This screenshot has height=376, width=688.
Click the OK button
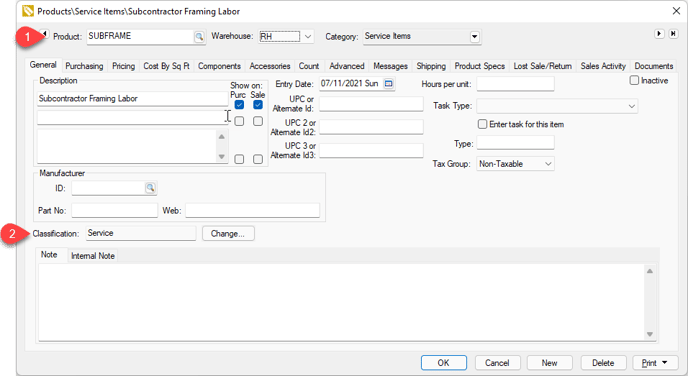tap(444, 363)
